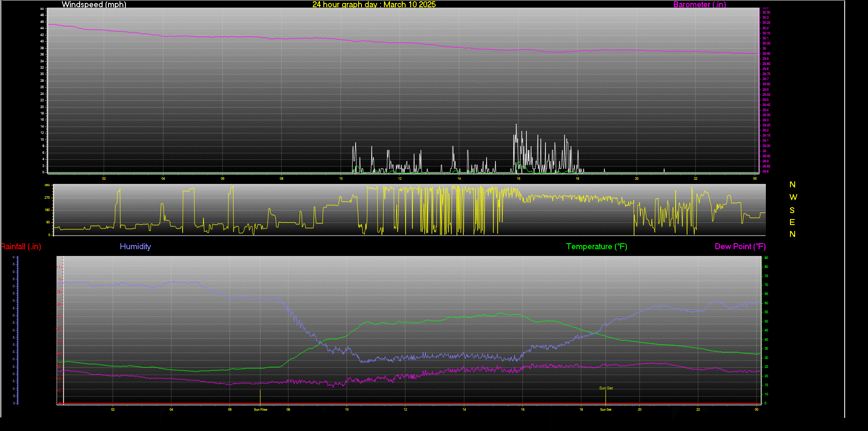
Task: Click the red "Rainfall (.in)" label
Action: (21, 247)
